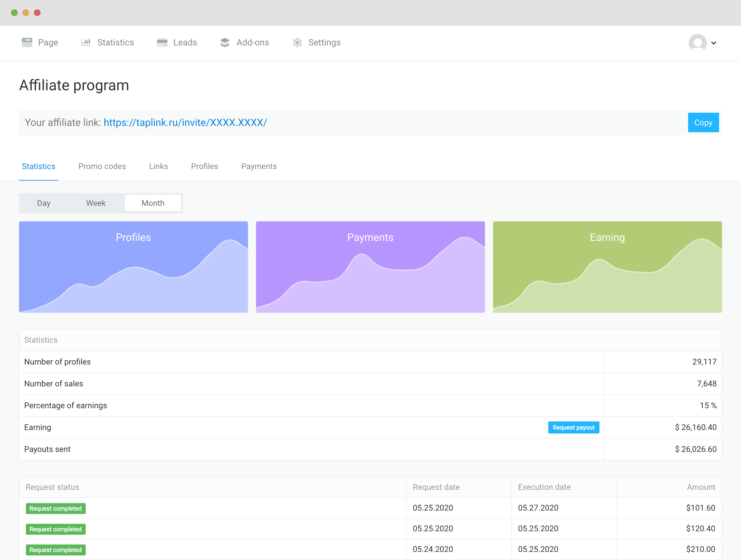
Task: Switch to the Profiles tab
Action: pos(205,166)
